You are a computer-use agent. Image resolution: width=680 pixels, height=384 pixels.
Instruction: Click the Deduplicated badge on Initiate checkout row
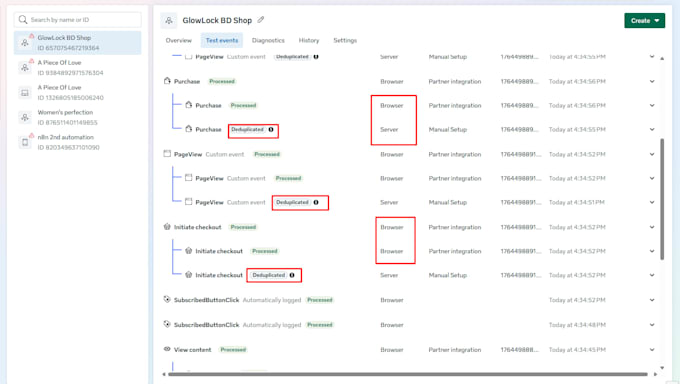[268, 275]
